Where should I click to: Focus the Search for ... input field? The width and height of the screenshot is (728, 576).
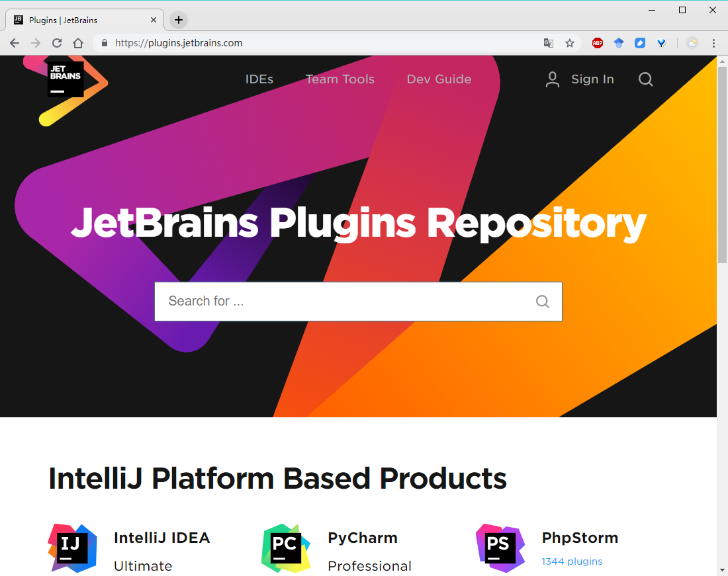359,302
